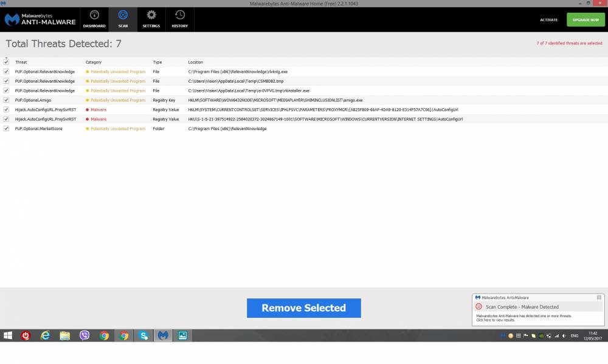Click the rkinstaller.exe file path
The image size is (608, 364).
[x=249, y=91]
